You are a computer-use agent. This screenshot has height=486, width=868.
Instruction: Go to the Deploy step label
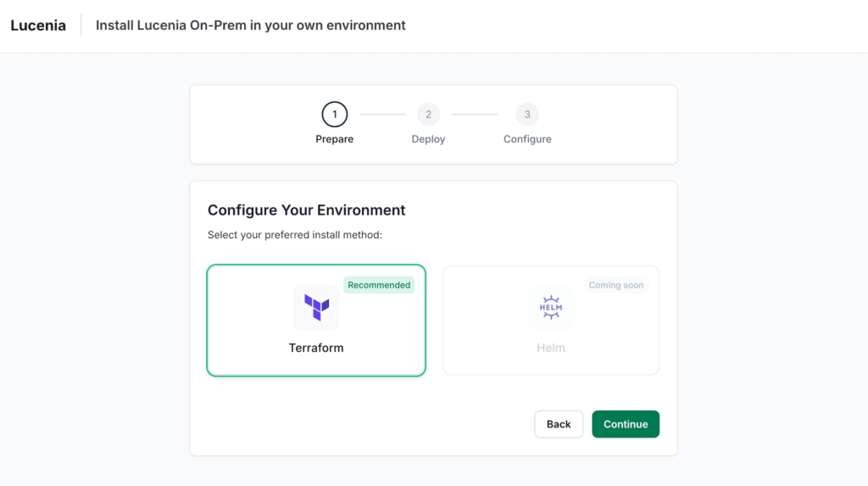click(428, 139)
